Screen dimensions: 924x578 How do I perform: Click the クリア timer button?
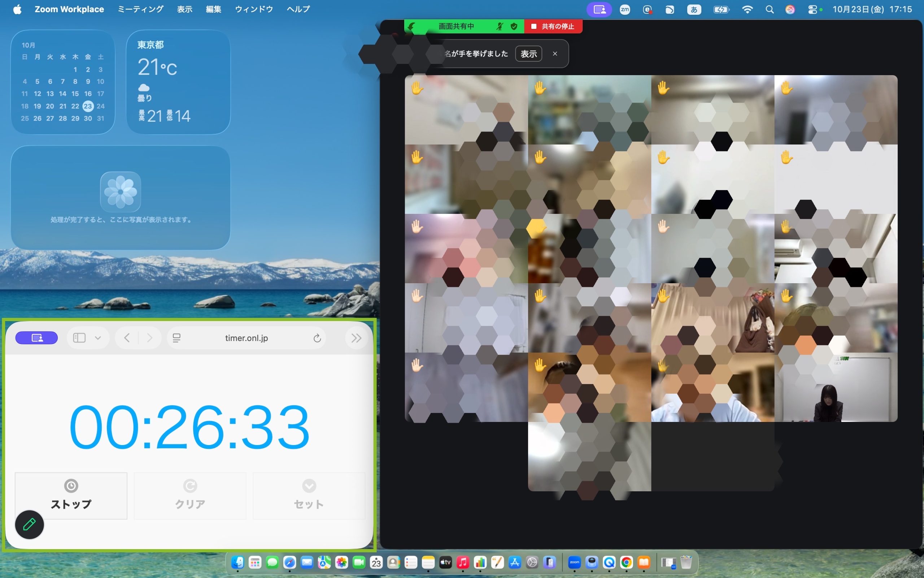point(190,495)
